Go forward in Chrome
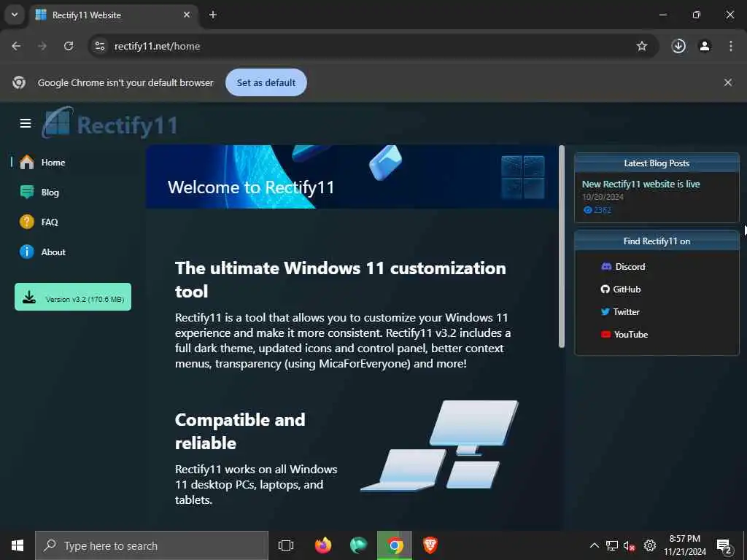The height and width of the screenshot is (560, 747). pos(42,46)
